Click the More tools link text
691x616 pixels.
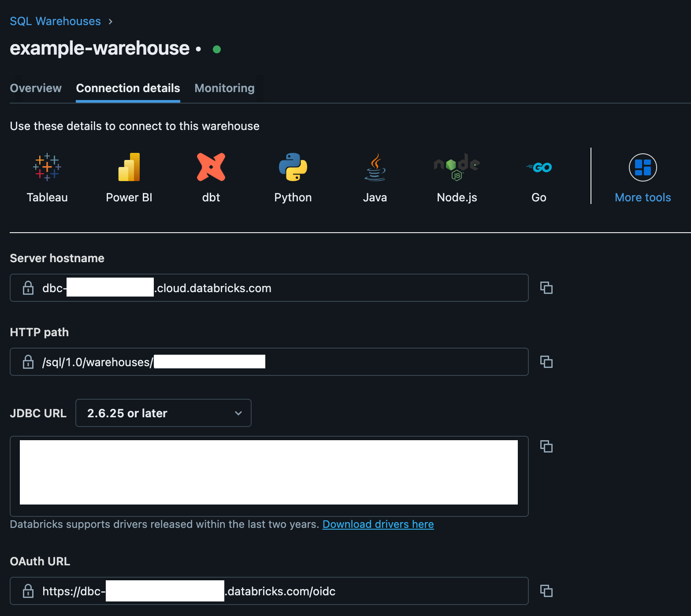tap(643, 197)
